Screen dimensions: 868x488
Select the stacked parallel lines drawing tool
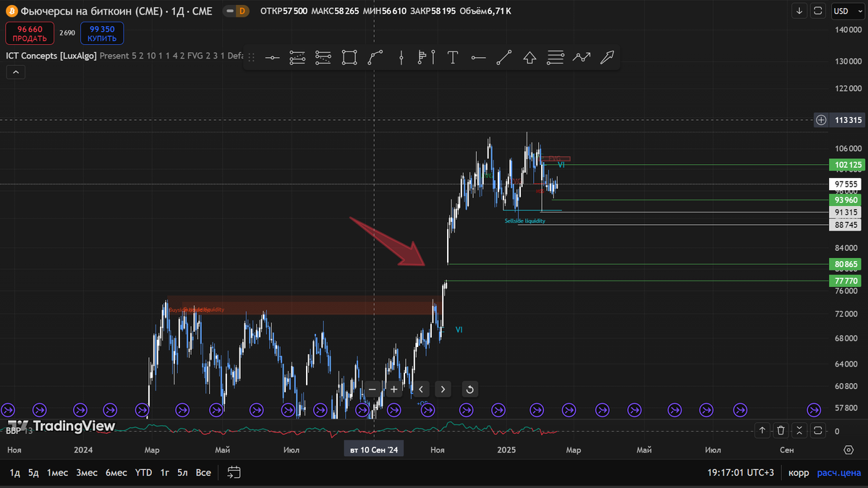tap(556, 58)
